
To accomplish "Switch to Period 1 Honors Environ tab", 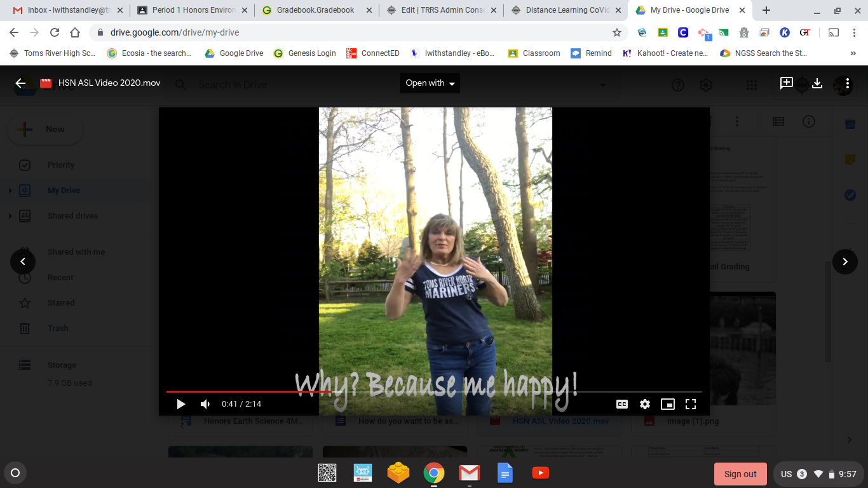I will tap(194, 10).
